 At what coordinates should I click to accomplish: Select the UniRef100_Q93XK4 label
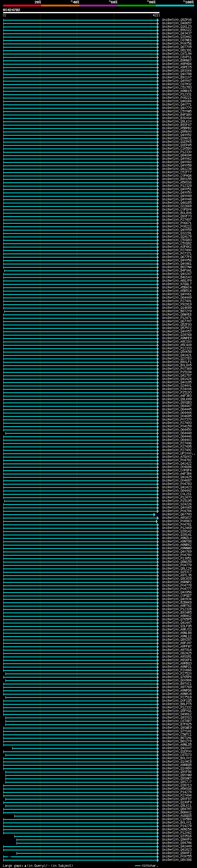[176, 71]
